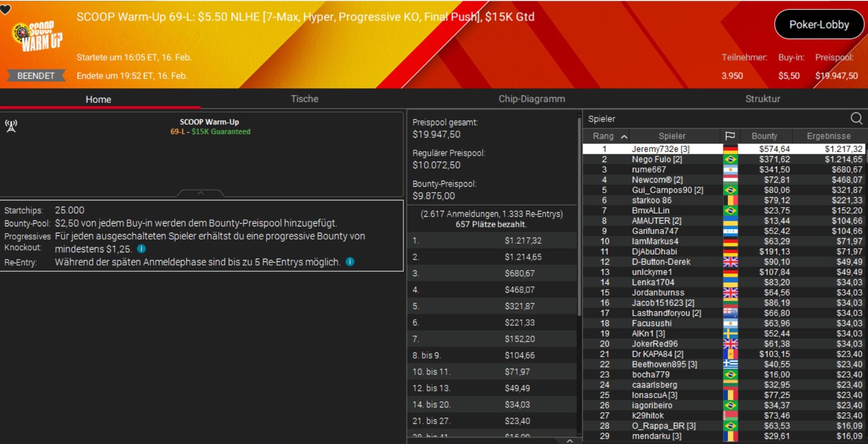868x444 pixels.
Task: Collapse the tournament banner panel arrow
Action: click(200, 193)
